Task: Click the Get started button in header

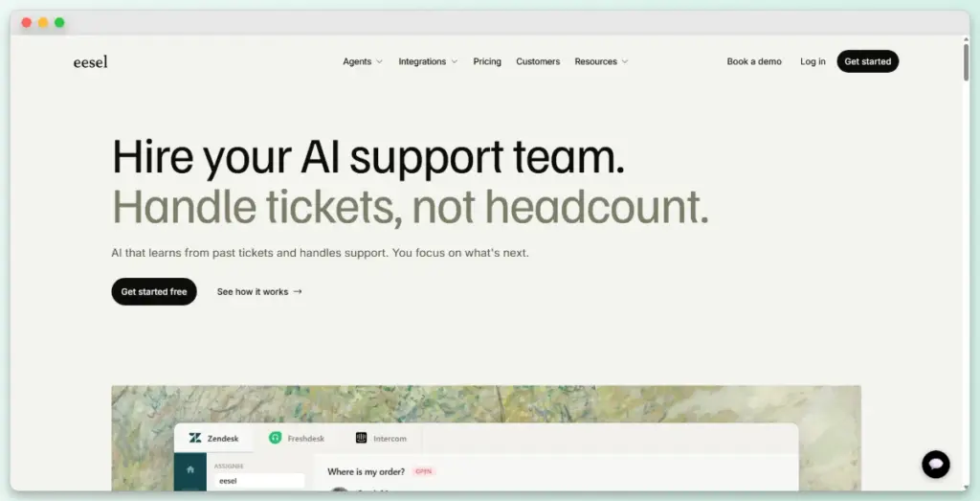Action: click(867, 61)
